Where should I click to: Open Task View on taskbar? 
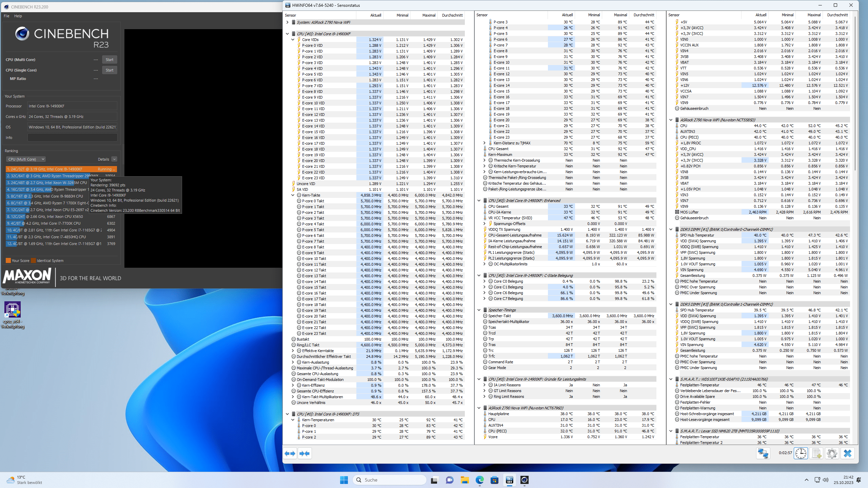[434, 480]
